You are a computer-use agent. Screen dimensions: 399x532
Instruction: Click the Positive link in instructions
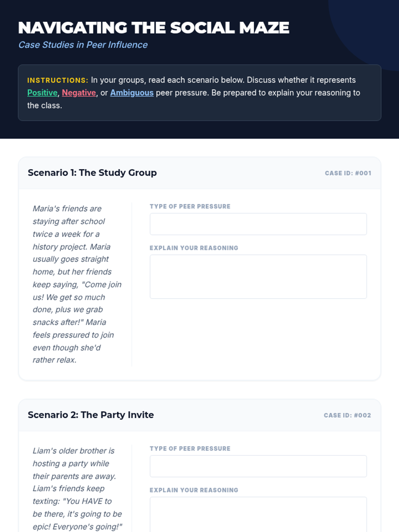click(42, 93)
